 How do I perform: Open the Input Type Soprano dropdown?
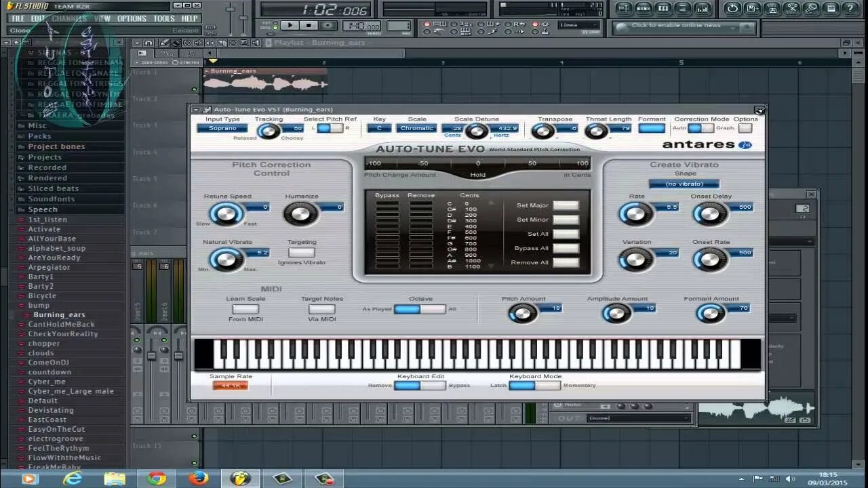pos(222,128)
